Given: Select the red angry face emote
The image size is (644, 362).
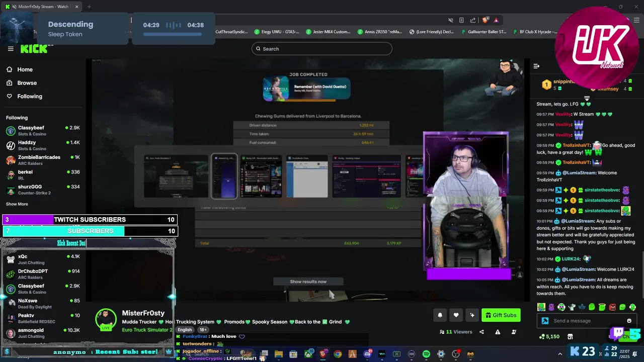Looking at the screenshot, I should [612, 307].
